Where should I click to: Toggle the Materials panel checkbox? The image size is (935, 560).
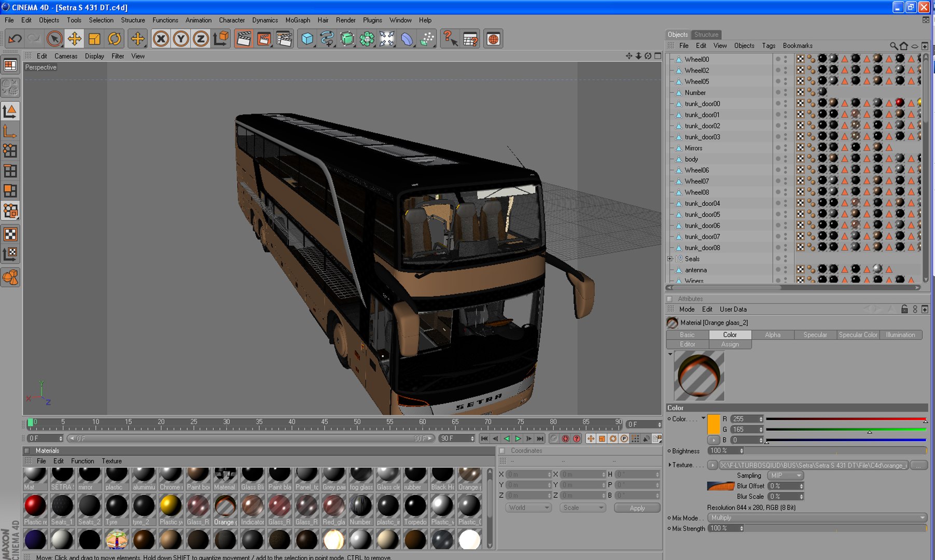tap(27, 451)
